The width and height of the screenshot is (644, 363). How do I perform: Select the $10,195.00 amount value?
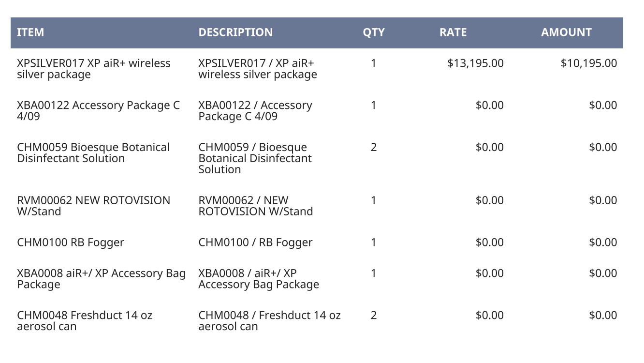point(588,63)
